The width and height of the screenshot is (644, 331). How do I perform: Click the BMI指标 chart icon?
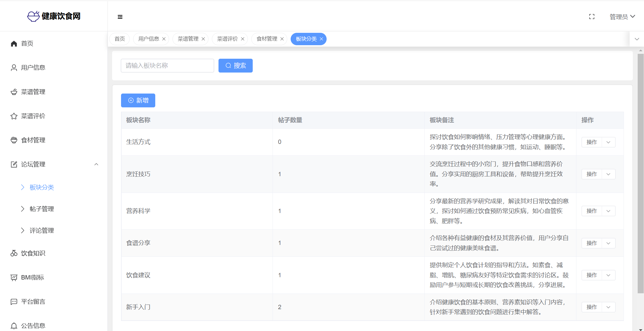tap(14, 277)
